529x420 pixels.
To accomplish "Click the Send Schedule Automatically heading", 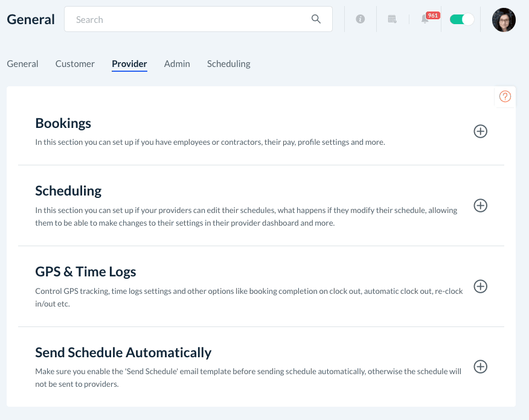I will coord(123,352).
